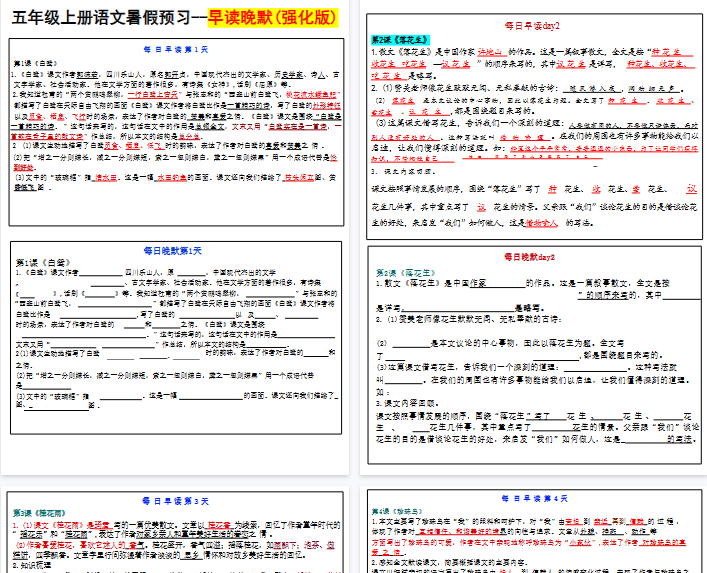Click 2.知识梳理 in the day 3 box
707x573 pixels.
click(x=32, y=565)
